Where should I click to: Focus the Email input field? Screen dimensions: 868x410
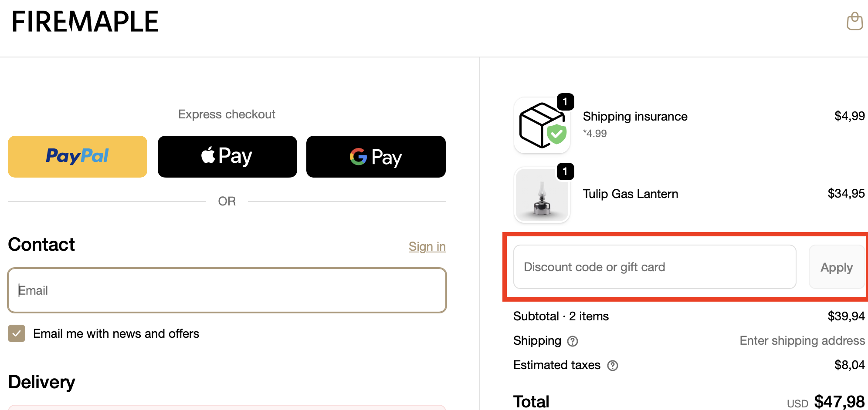point(227,290)
